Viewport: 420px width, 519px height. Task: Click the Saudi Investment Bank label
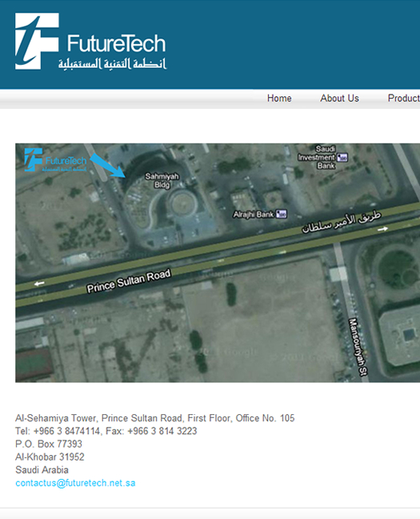318,157
